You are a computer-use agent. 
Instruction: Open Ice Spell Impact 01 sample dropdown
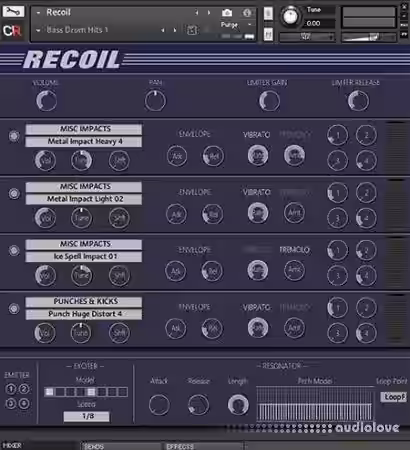(84, 257)
